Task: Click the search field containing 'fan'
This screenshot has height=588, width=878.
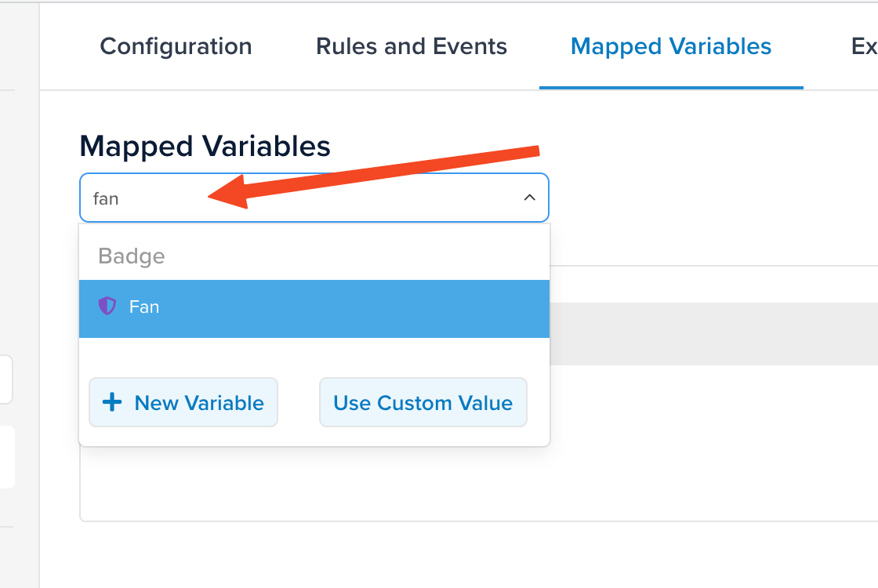Action: click(314, 198)
